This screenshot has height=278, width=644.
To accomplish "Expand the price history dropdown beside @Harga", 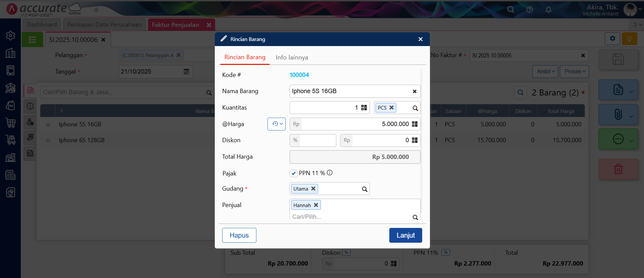I will 277,124.
